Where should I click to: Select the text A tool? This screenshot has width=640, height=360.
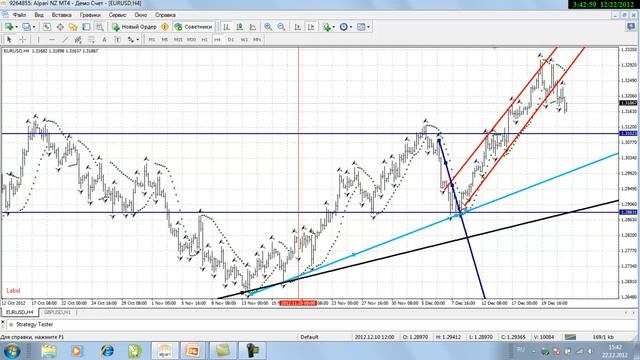(x=104, y=40)
